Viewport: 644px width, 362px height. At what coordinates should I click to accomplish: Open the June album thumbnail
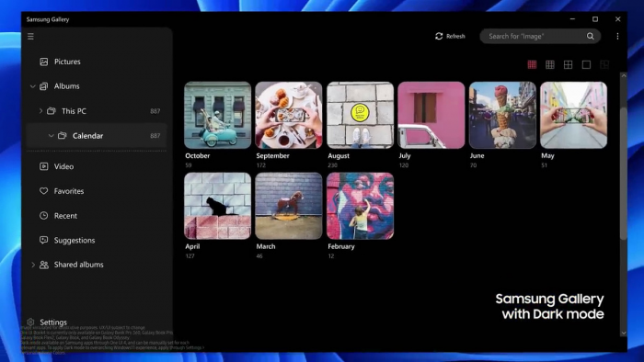pos(502,115)
